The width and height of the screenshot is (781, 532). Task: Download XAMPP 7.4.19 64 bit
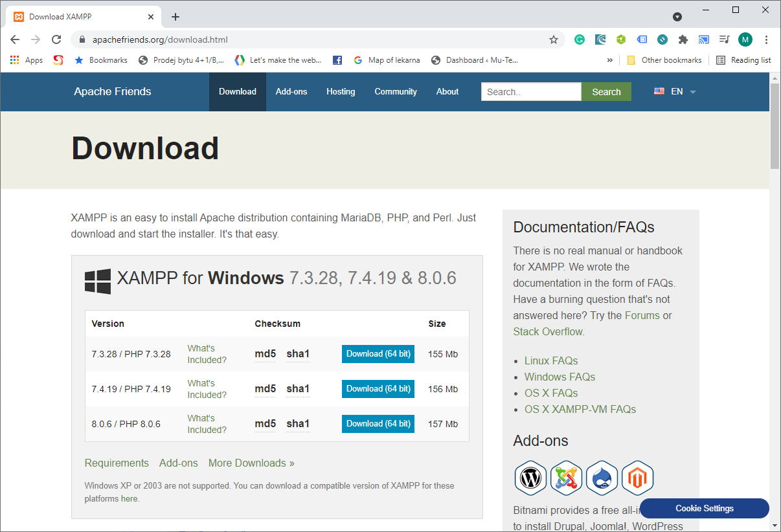(378, 389)
